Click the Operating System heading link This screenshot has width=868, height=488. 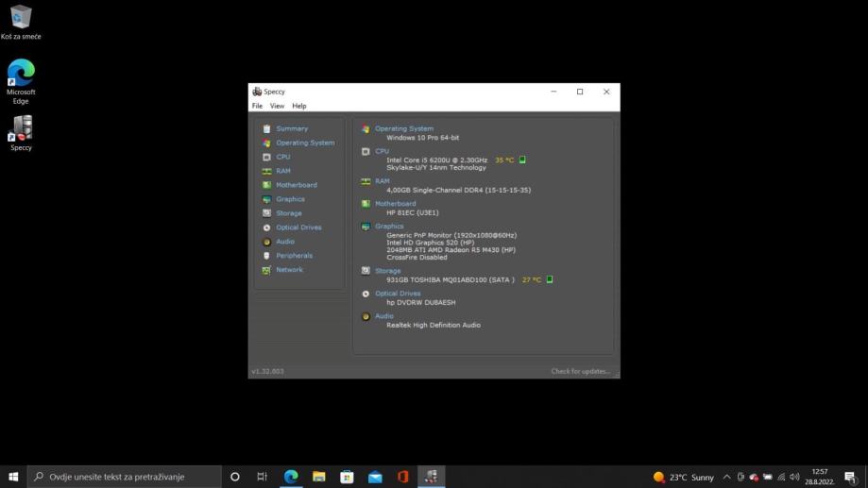coord(404,128)
